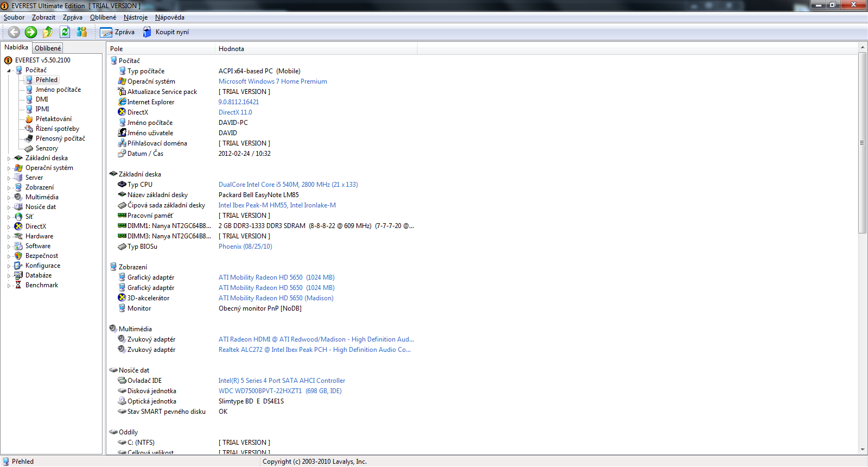Click the Bezpečnost shield icon

[18, 256]
